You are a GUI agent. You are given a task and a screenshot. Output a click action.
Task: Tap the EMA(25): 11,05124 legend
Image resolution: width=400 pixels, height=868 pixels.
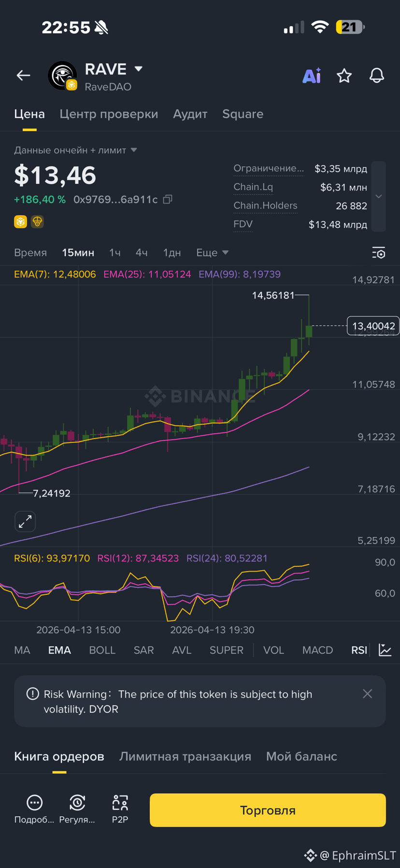pos(147,274)
